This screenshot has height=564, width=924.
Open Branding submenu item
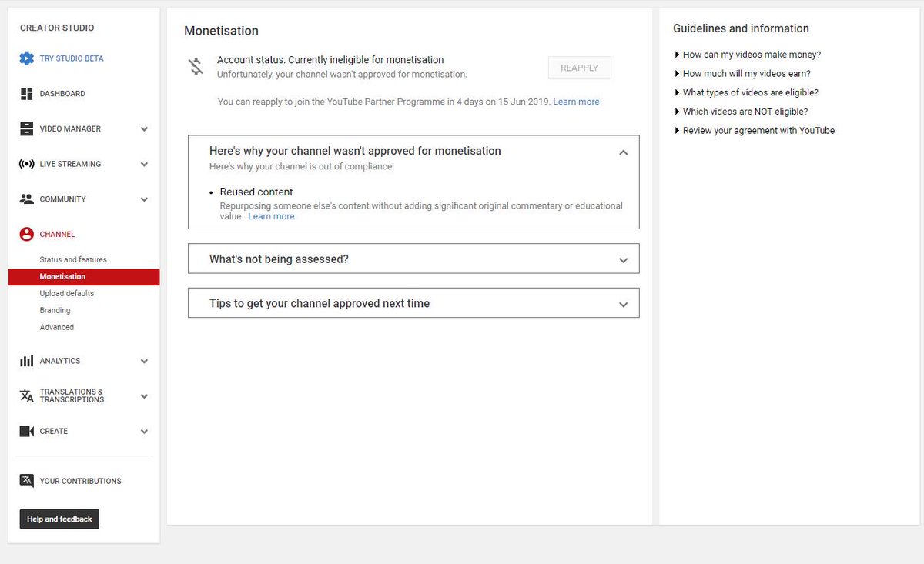pos(55,311)
